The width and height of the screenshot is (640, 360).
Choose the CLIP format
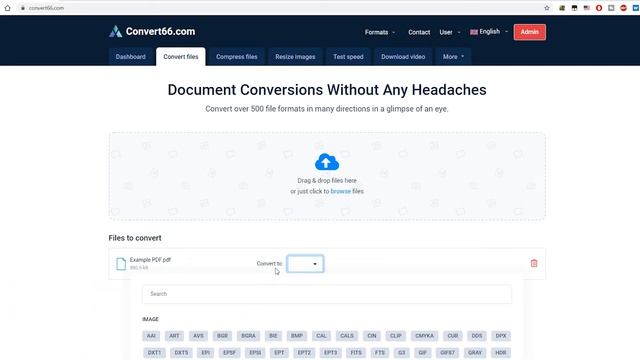point(396,336)
